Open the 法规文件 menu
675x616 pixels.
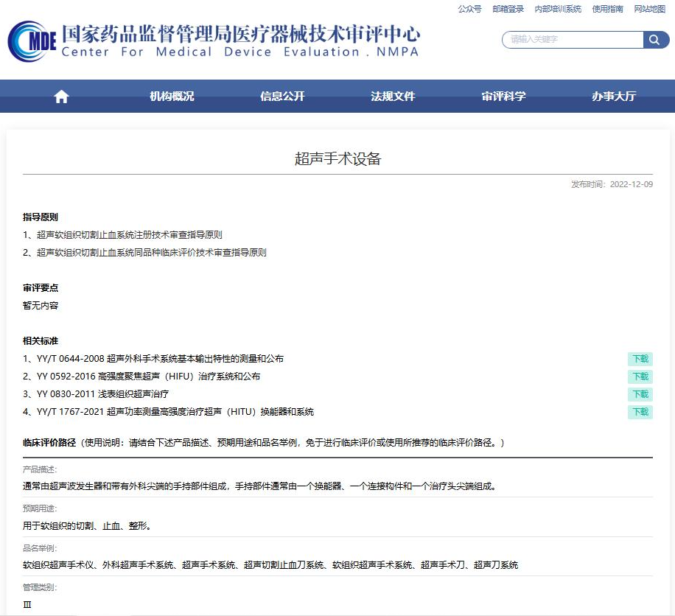(x=393, y=97)
